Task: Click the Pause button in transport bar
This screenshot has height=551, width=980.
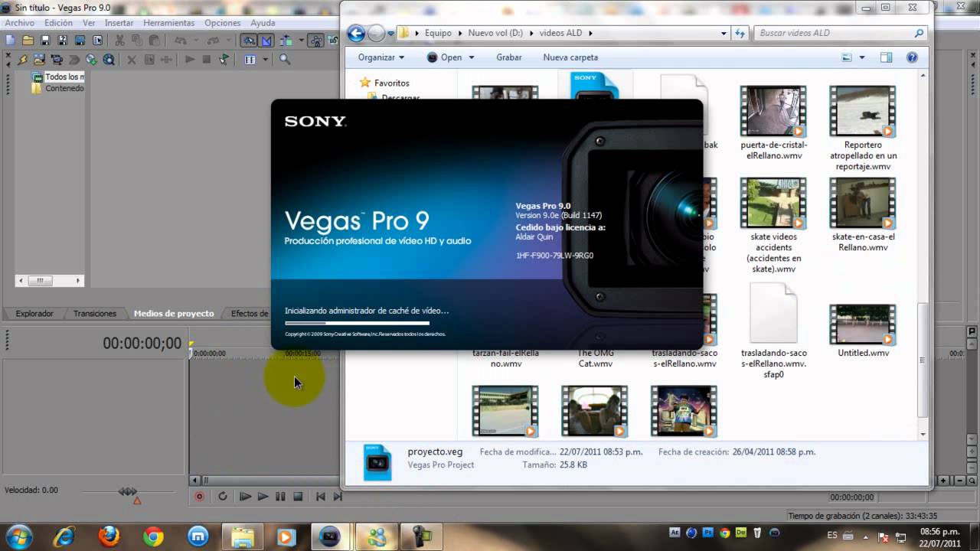Action: 280,497
